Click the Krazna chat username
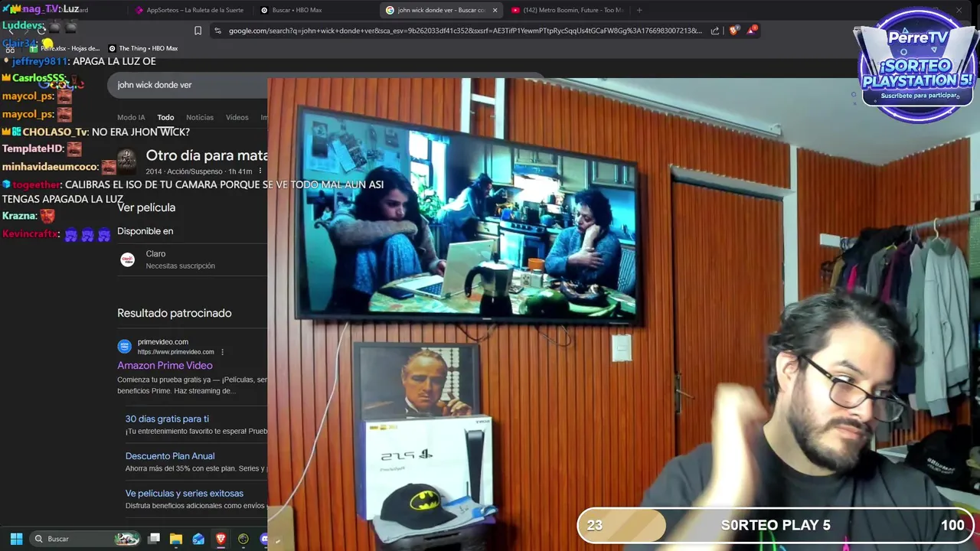 (18, 216)
